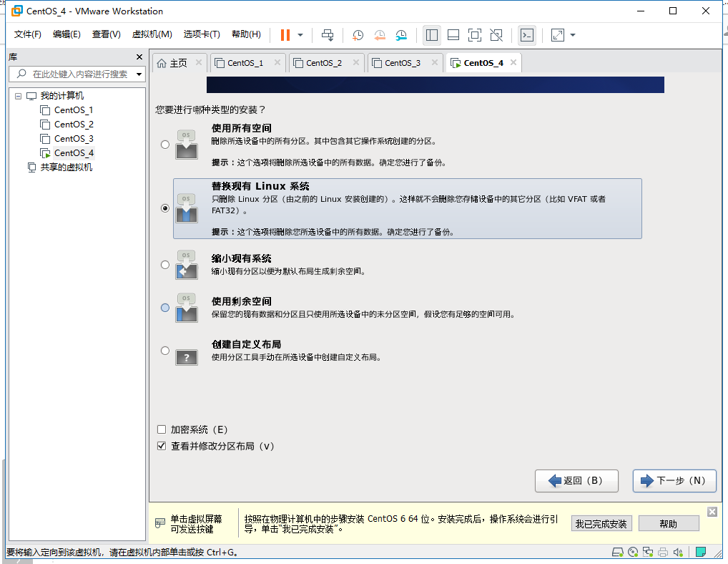
Task: Open the 编辑(E) menu
Action: coord(67,34)
